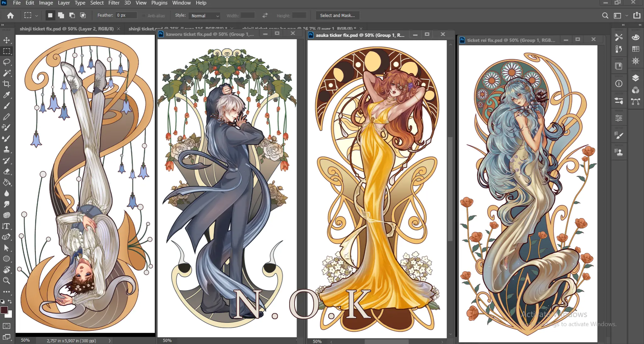Select the Paint Bucket tool
644x344 pixels.
pyautogui.click(x=7, y=183)
